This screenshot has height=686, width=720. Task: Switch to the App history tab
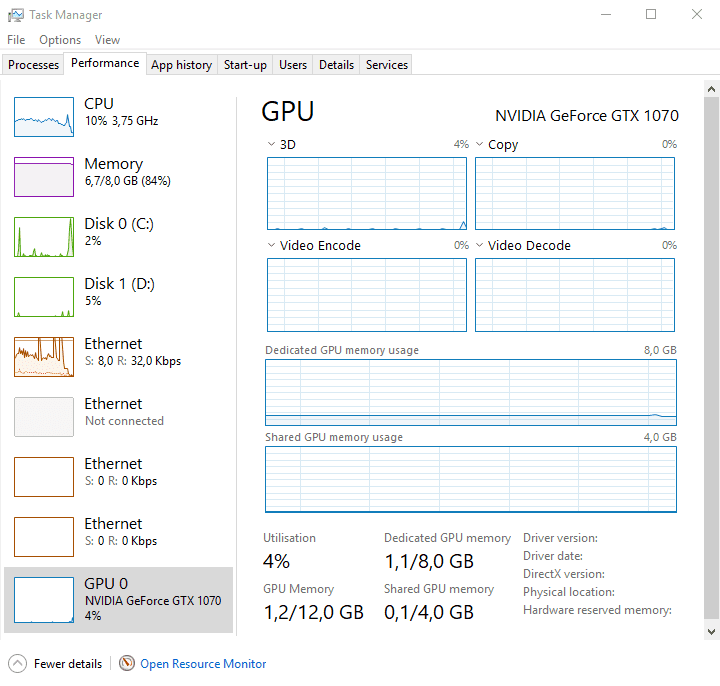click(x=181, y=65)
